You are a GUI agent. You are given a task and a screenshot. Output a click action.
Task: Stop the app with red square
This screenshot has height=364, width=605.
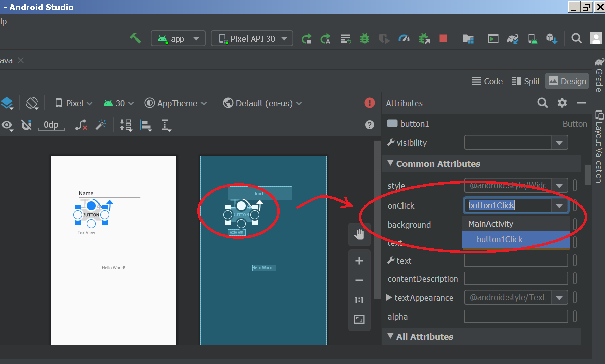[x=443, y=38]
